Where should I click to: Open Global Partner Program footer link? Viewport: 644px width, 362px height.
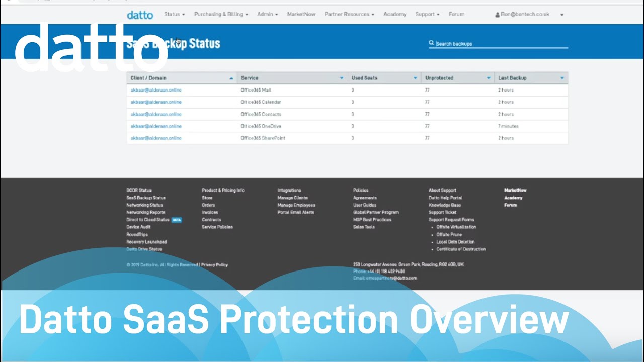tap(376, 212)
